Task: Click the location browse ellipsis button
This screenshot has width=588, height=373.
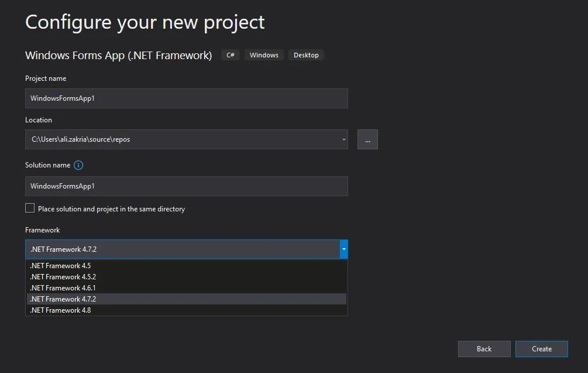Action: [x=367, y=140]
